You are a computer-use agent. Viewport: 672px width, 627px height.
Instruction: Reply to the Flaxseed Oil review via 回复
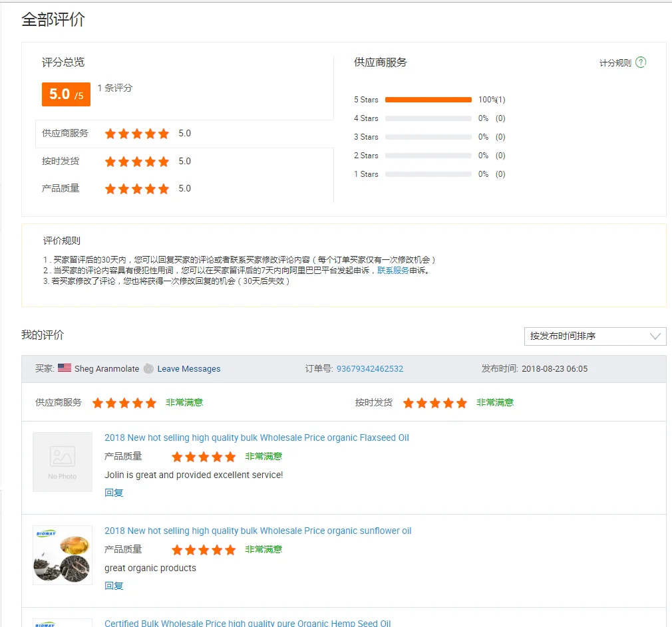coord(114,493)
